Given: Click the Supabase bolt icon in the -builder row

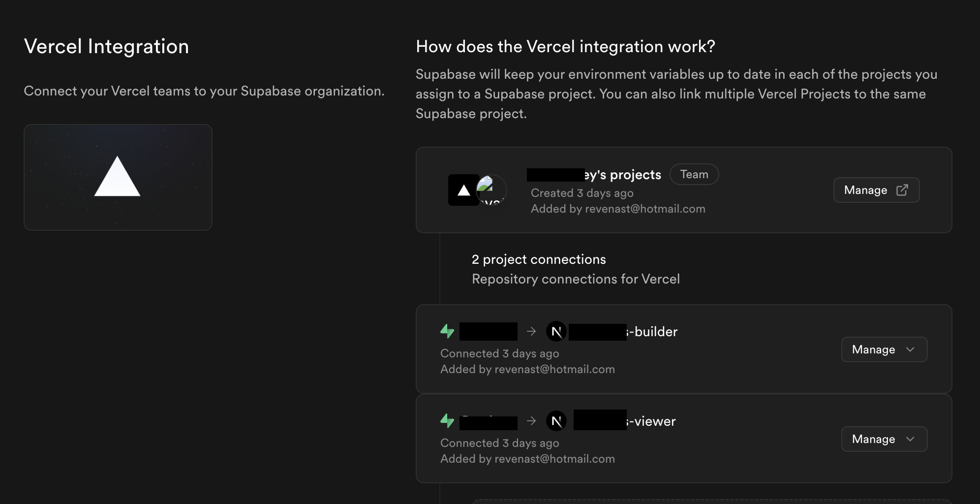Looking at the screenshot, I should click(447, 331).
